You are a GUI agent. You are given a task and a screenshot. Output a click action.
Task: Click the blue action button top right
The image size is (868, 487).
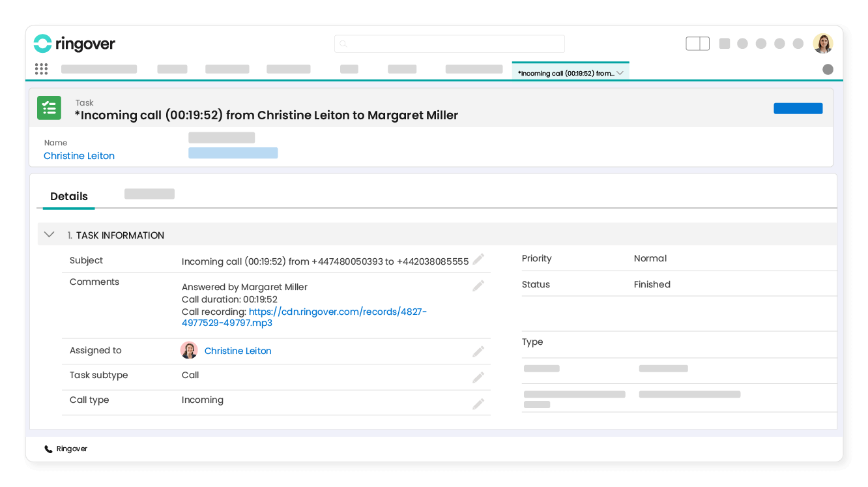click(798, 108)
